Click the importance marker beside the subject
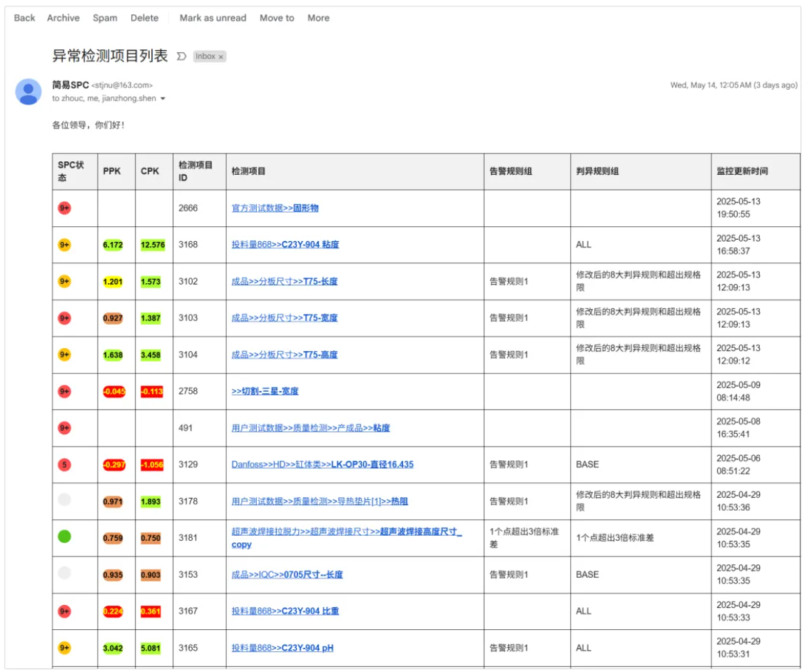 pos(181,56)
